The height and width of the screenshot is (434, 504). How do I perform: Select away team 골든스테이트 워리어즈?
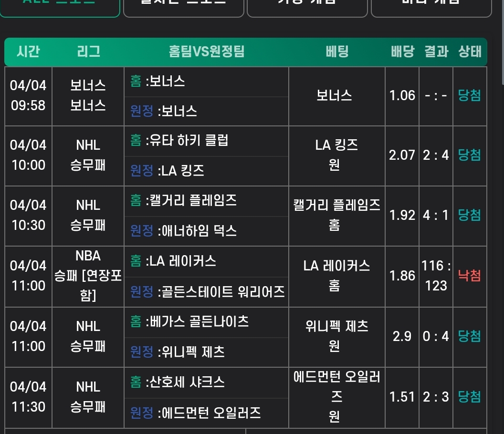pos(221,291)
